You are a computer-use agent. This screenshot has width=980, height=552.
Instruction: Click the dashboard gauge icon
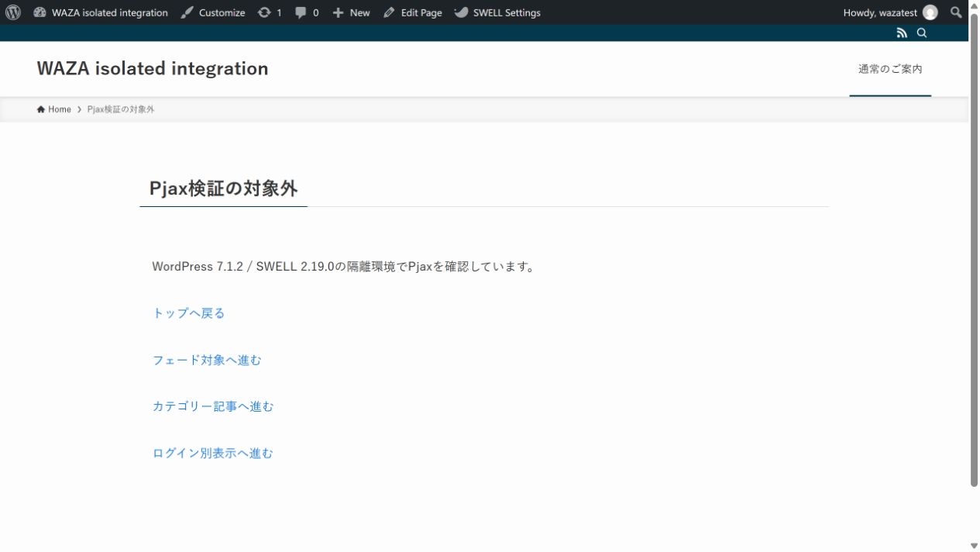(40, 12)
